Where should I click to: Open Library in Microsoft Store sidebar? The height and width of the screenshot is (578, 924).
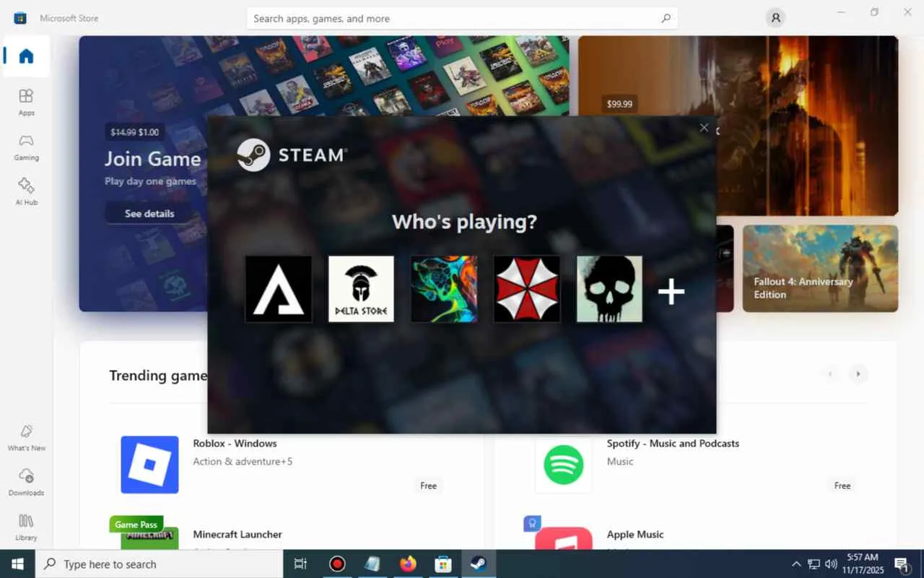[26, 527]
